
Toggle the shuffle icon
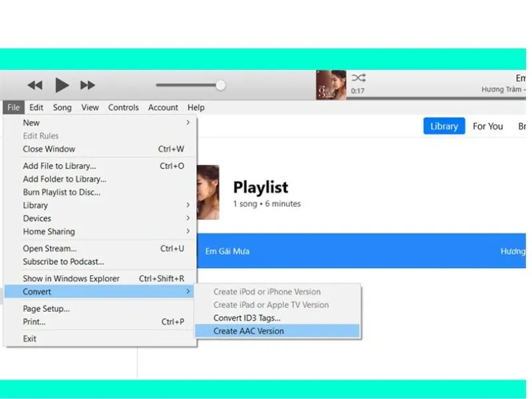pos(358,78)
